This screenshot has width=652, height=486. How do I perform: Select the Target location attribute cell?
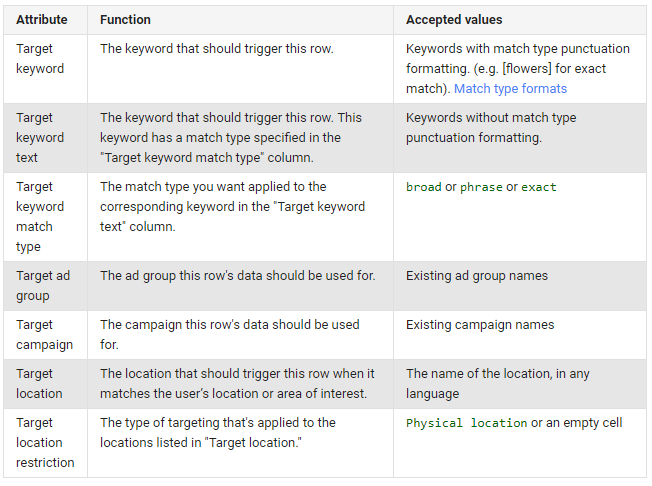click(45, 384)
